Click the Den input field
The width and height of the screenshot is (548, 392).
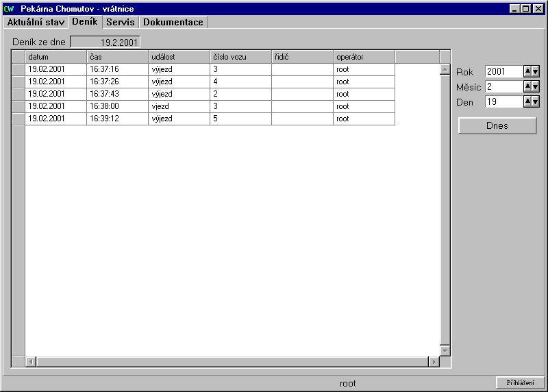click(x=503, y=101)
